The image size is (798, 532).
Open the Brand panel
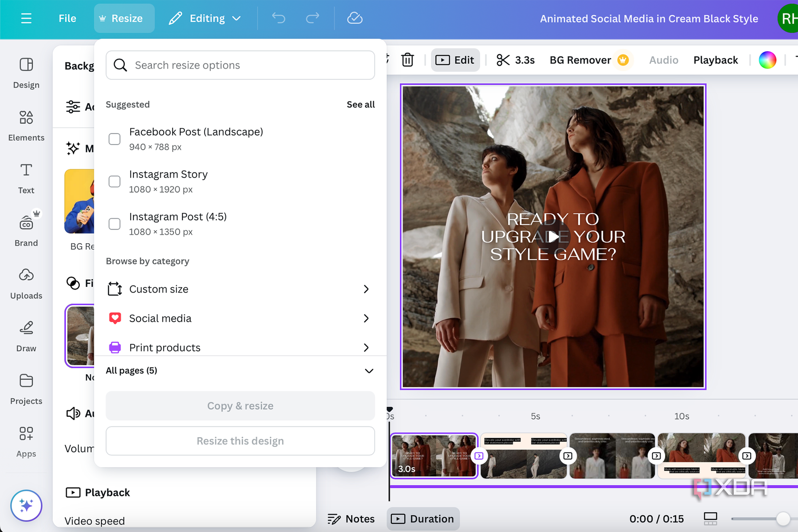[26, 231]
